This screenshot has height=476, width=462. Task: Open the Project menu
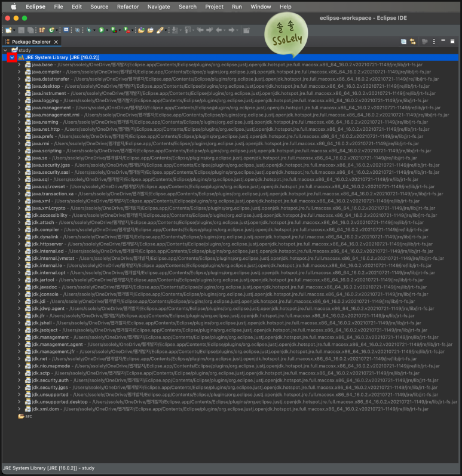(214, 7)
